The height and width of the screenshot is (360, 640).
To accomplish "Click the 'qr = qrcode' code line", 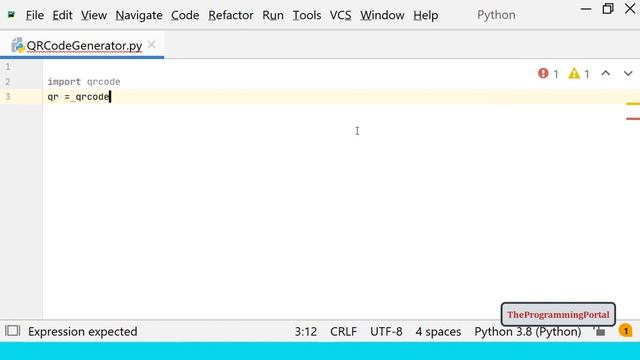I will click(x=79, y=97).
